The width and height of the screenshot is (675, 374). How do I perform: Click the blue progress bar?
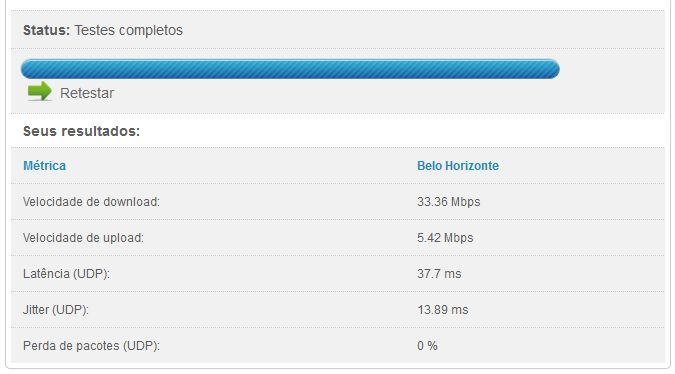click(x=290, y=69)
